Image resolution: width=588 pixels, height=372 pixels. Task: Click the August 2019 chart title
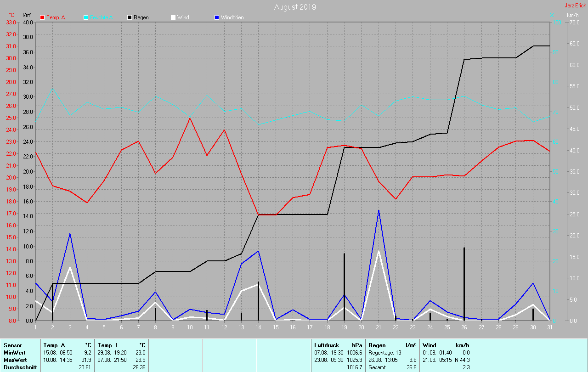pyautogui.click(x=294, y=7)
